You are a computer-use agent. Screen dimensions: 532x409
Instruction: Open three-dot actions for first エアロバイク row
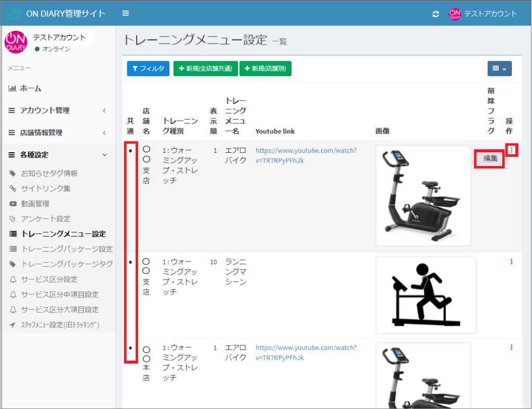click(512, 150)
